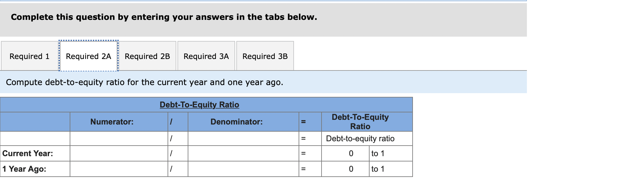Select the 1 Year Ago denominator cell

[x=243, y=169]
